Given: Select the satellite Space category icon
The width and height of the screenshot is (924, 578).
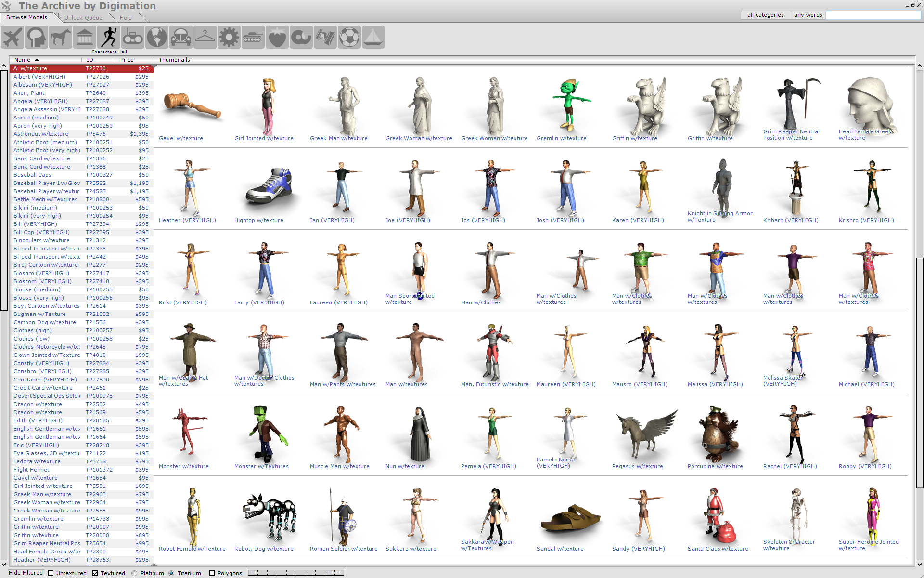Looking at the screenshot, I should [x=325, y=37].
